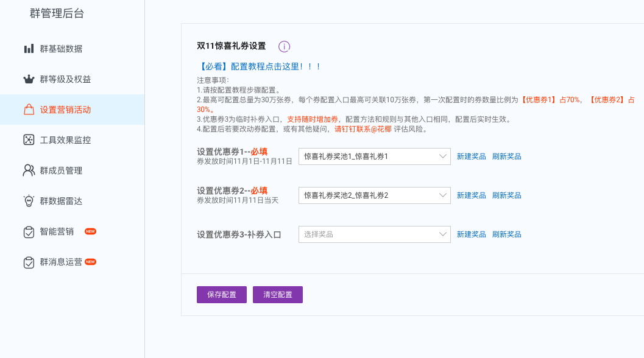The height and width of the screenshot is (358, 644).
Task: Click the red text 支持随时增加券
Action: [312, 119]
